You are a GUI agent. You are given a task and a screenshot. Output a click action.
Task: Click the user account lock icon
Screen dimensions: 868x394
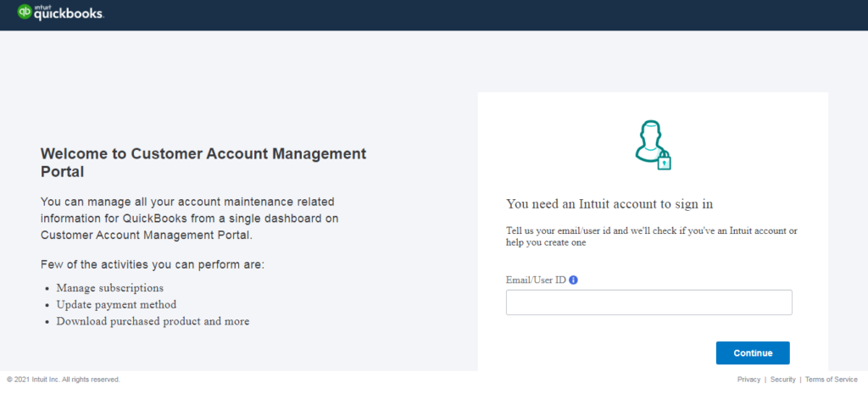653,145
